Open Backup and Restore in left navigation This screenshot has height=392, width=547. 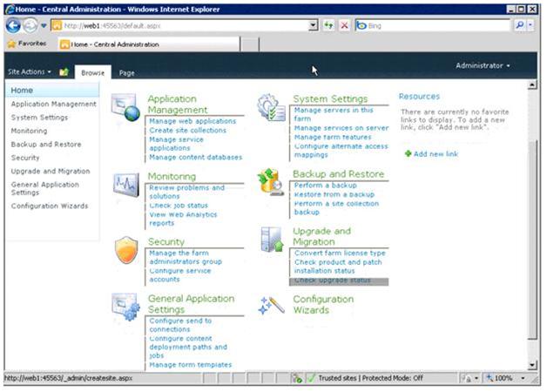point(46,145)
